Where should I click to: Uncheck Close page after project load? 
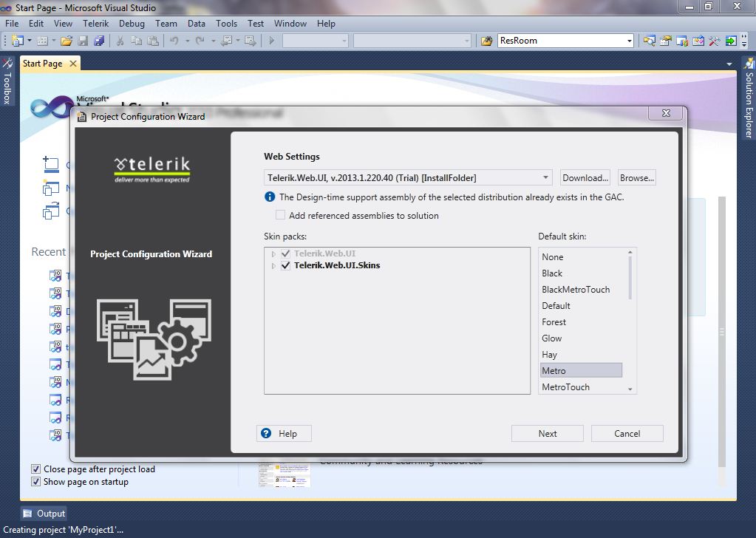pyautogui.click(x=35, y=469)
